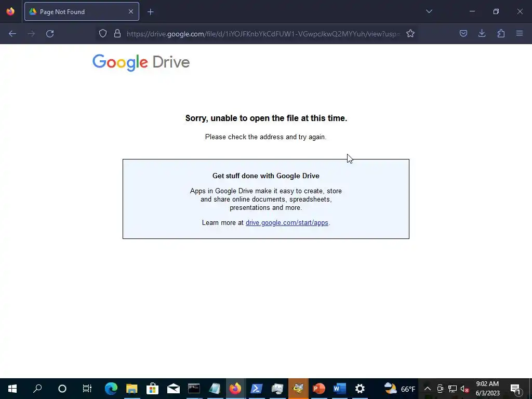Minimize the Firefox window
The width and height of the screenshot is (532, 399).
472,11
